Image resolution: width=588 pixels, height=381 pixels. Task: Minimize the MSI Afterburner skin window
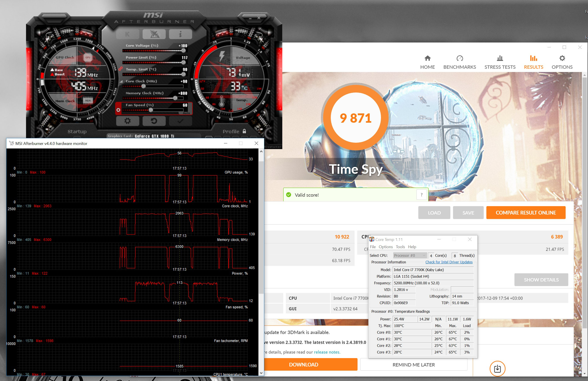tap(250, 18)
